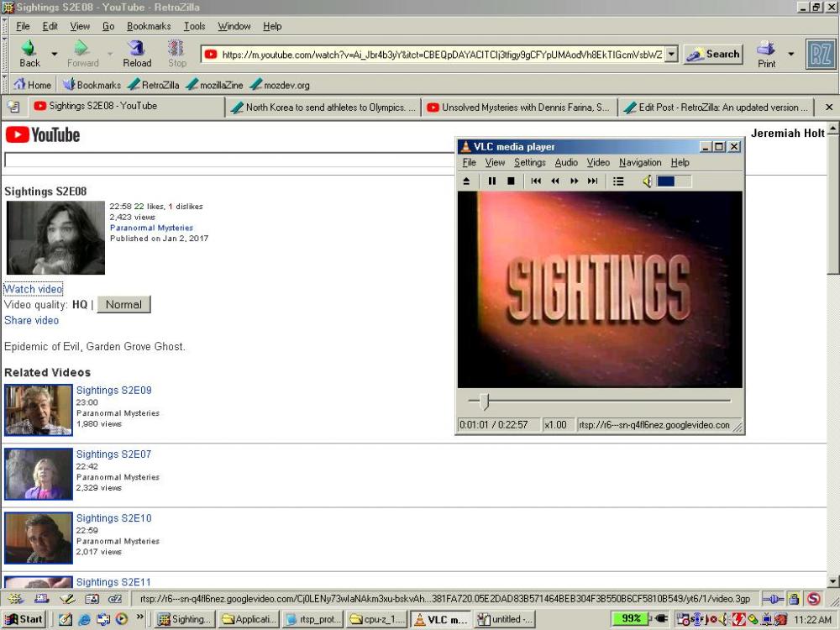840x630 pixels.
Task: Open VLC playlist icon
Action: [x=618, y=181]
